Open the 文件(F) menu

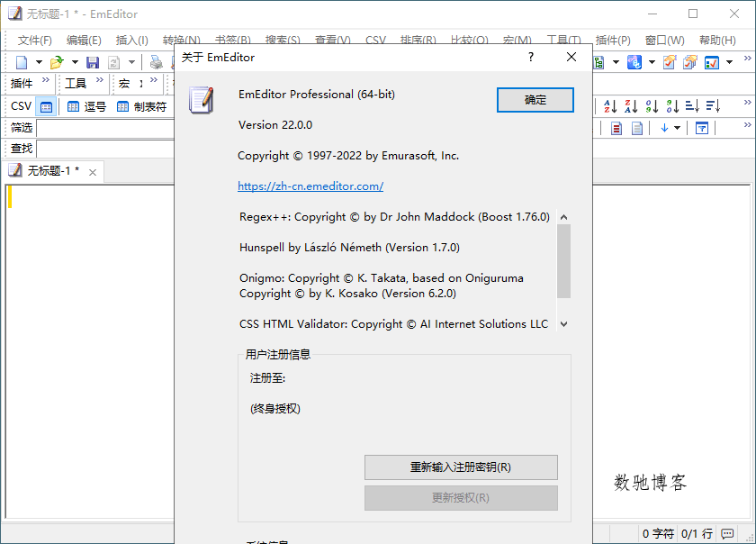pyautogui.click(x=35, y=40)
